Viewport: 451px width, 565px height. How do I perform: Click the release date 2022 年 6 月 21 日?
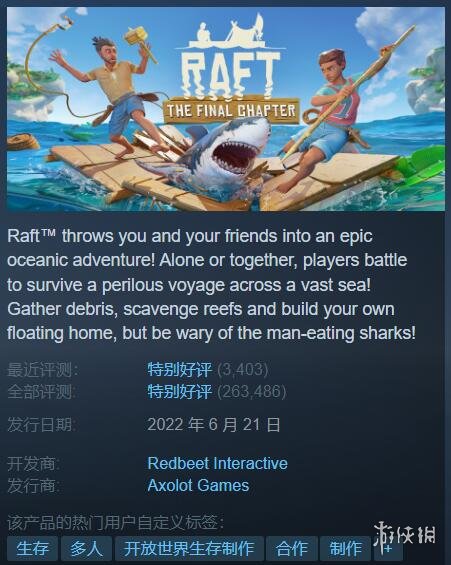point(214,424)
